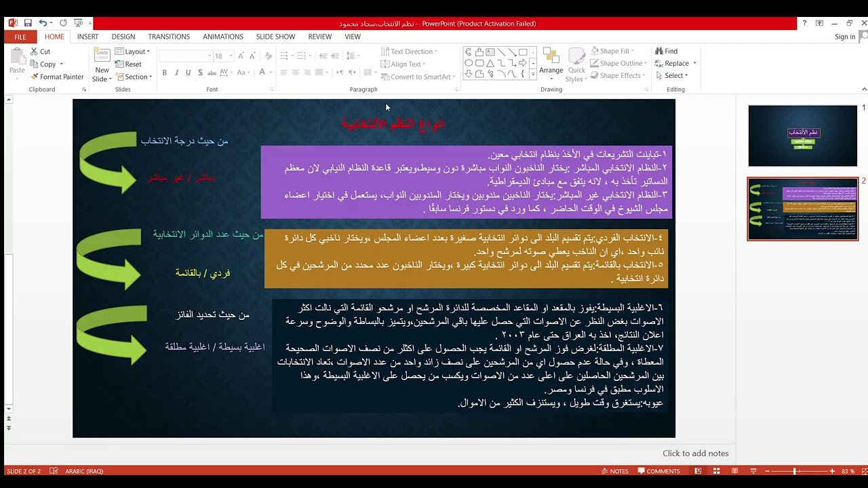
Task: Set right-to-left text direction
Action: pos(352,73)
